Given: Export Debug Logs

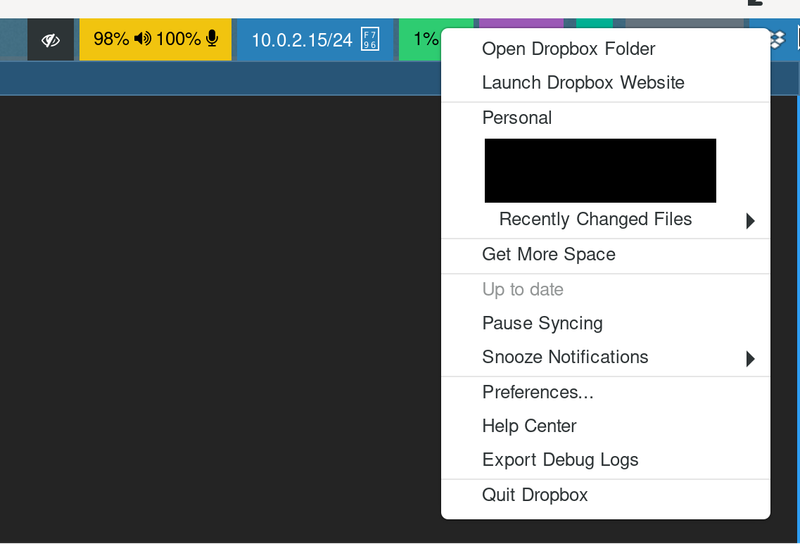Looking at the screenshot, I should coord(560,460).
